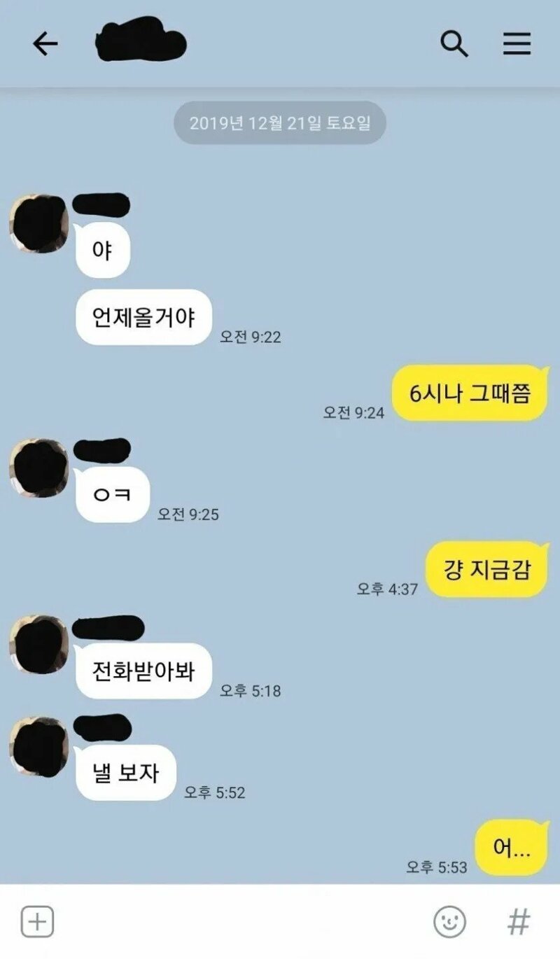Tap the profile picture beside the 야 message
Viewport: 560px width, 959px height.
click(x=39, y=224)
